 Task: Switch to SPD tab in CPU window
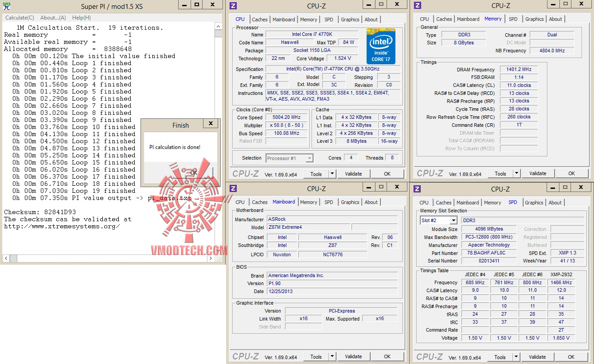tap(328, 20)
